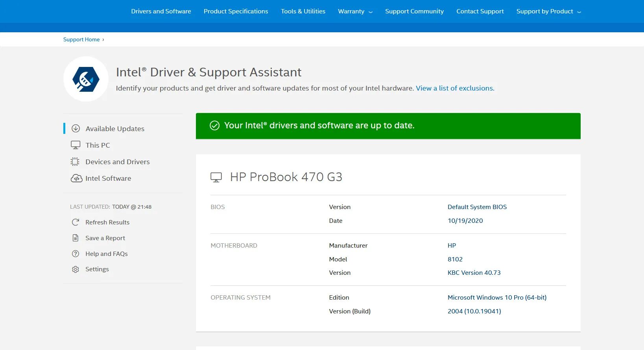The width and height of the screenshot is (644, 350).
Task: Click the Version (Build) label
Action: pos(350,311)
